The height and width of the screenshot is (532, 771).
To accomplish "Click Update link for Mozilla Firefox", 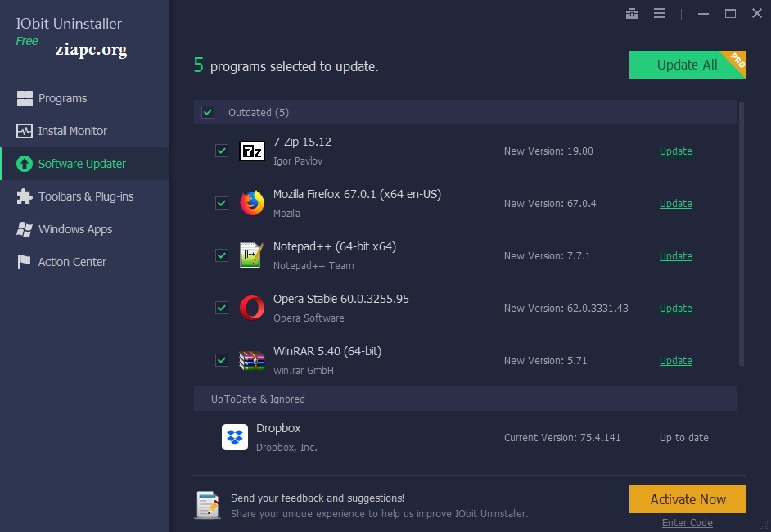I will click(x=675, y=204).
